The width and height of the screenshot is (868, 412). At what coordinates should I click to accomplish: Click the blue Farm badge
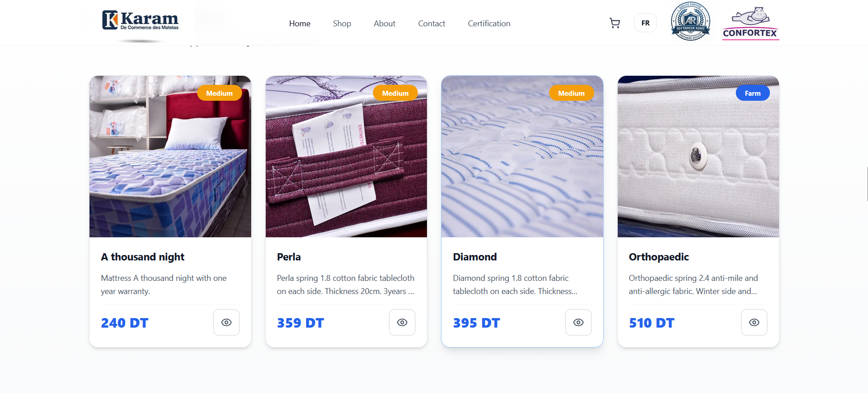753,93
